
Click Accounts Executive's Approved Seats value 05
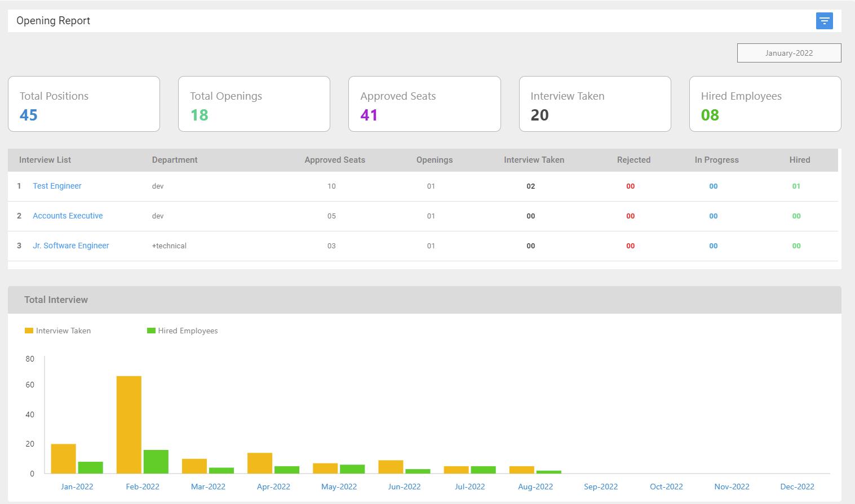point(331,216)
